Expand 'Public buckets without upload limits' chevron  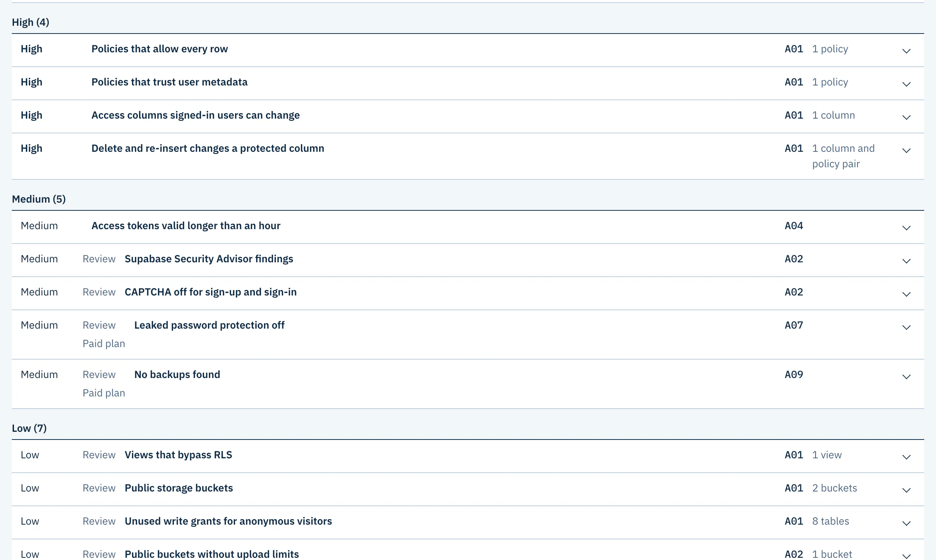906,556
